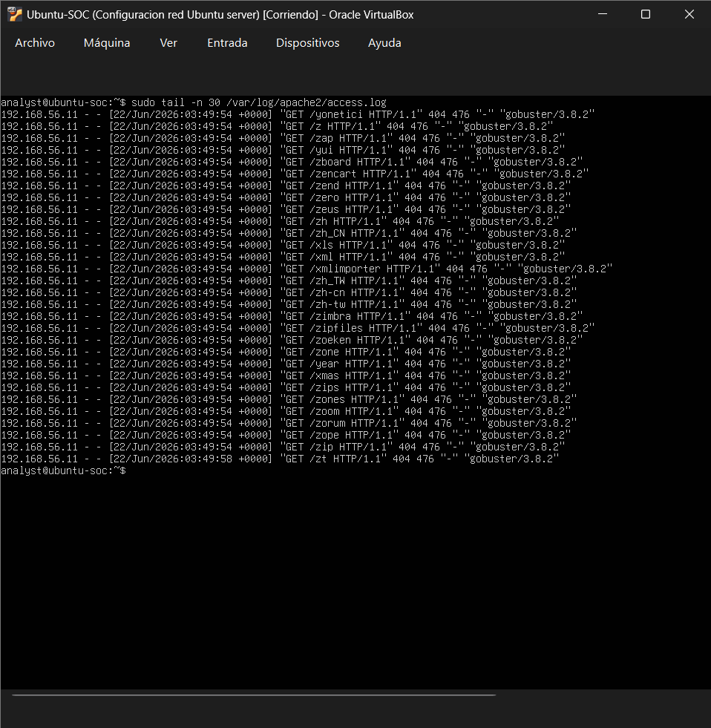Click the log line with GET /xls
711x728 pixels.
(283, 245)
